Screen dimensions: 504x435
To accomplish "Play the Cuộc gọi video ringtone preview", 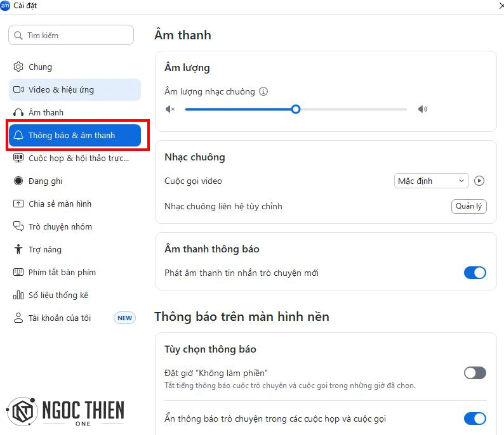I will (x=479, y=181).
